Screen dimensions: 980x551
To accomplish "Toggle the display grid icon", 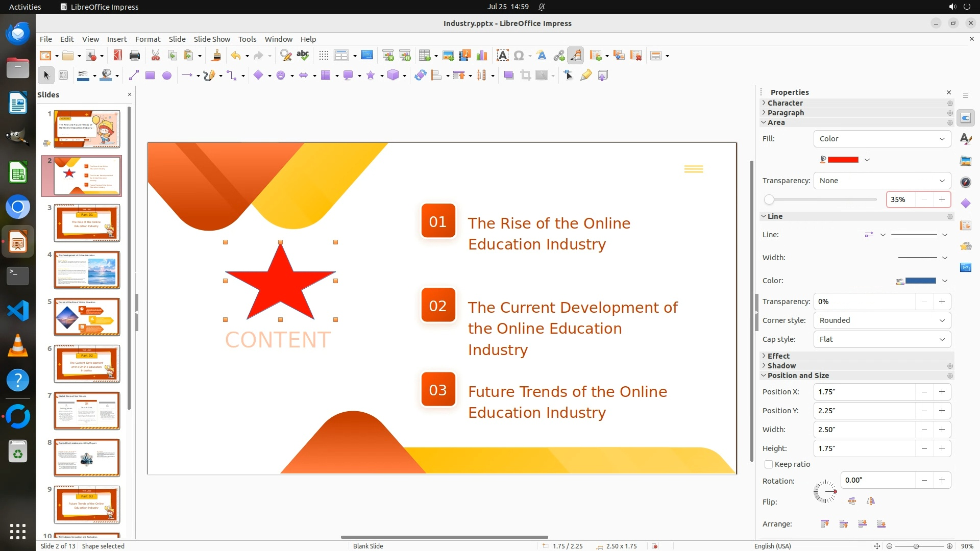I will tap(324, 56).
